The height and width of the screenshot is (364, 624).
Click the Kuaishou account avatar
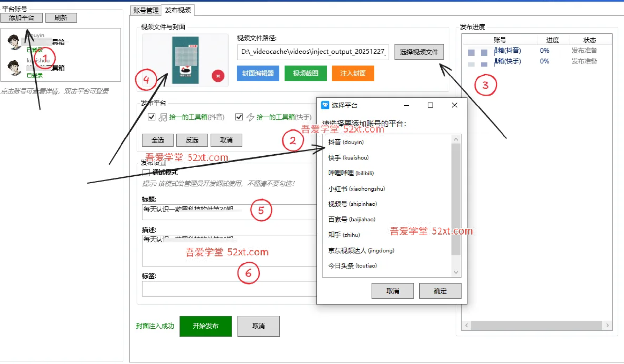coord(14,67)
